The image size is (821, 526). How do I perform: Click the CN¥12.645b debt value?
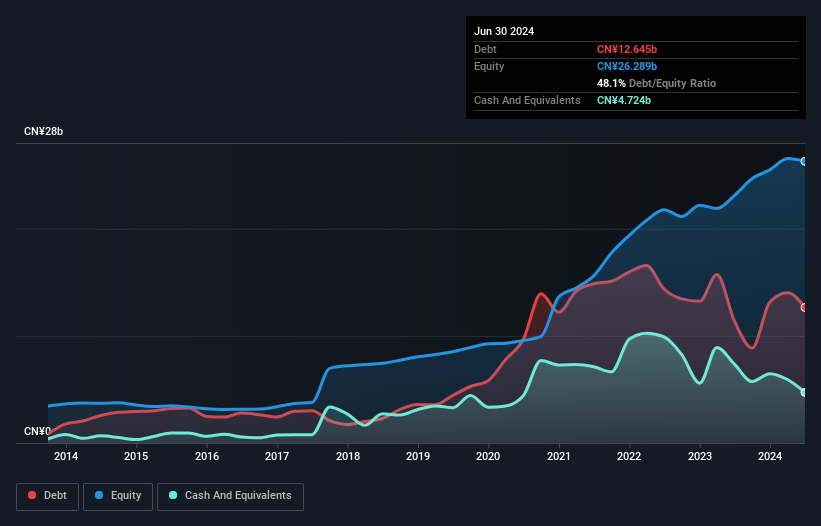[x=627, y=49]
